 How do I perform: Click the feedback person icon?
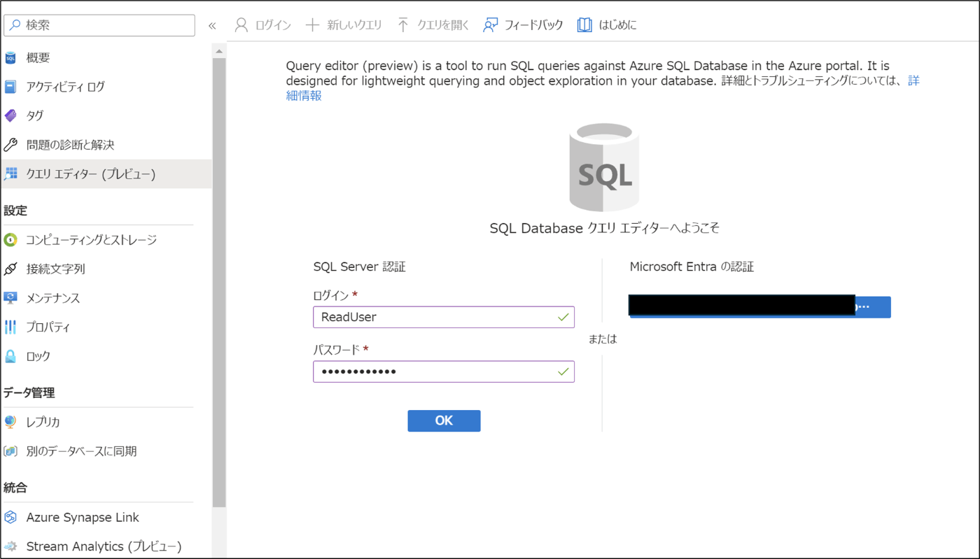(x=490, y=25)
